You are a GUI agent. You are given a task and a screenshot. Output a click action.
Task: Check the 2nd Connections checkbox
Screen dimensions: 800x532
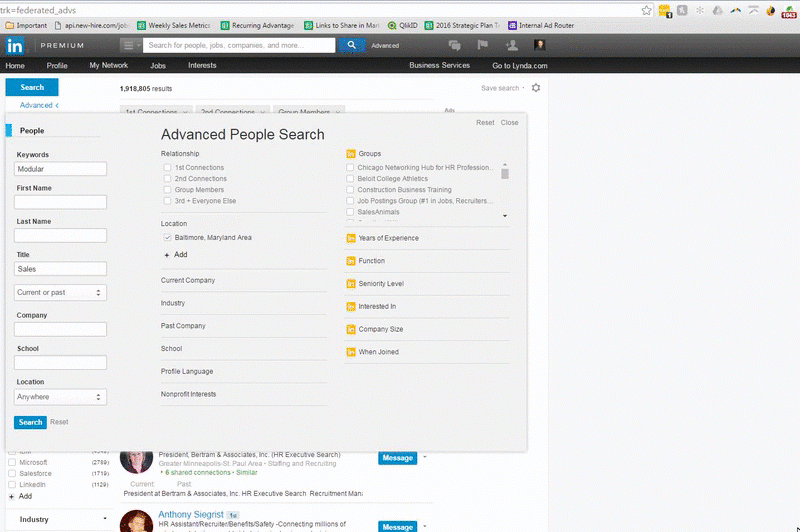[x=167, y=179]
